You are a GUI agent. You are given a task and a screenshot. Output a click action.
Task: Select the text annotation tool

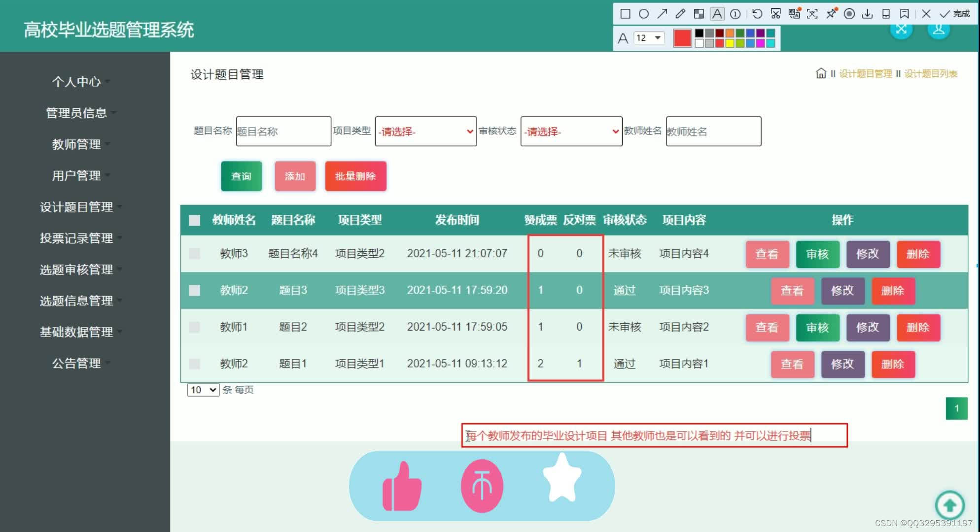pos(717,14)
